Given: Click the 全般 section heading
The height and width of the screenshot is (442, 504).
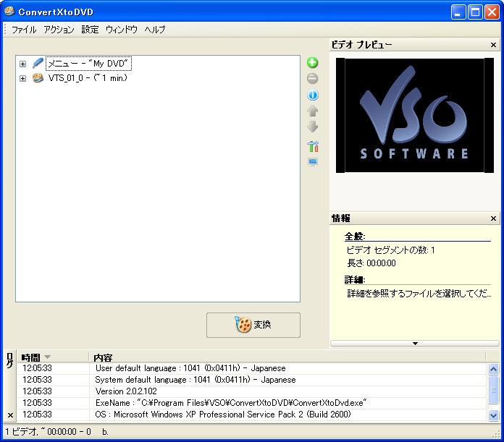Looking at the screenshot, I should coord(355,237).
